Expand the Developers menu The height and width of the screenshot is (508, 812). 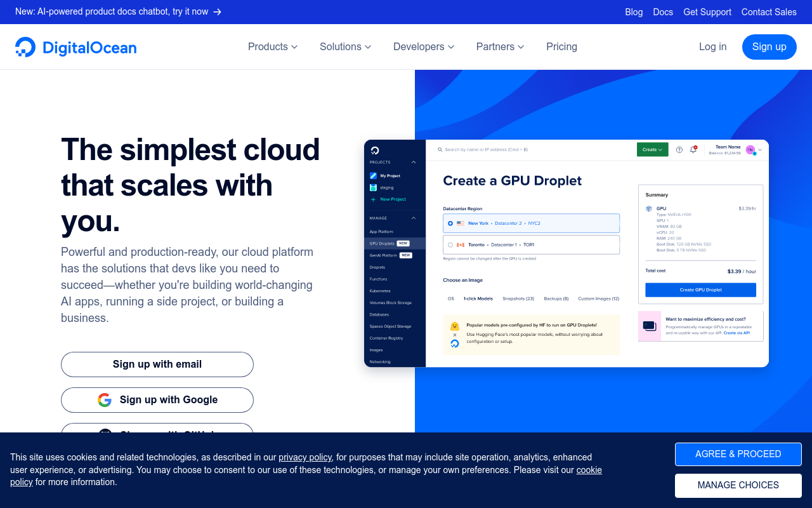click(x=424, y=47)
